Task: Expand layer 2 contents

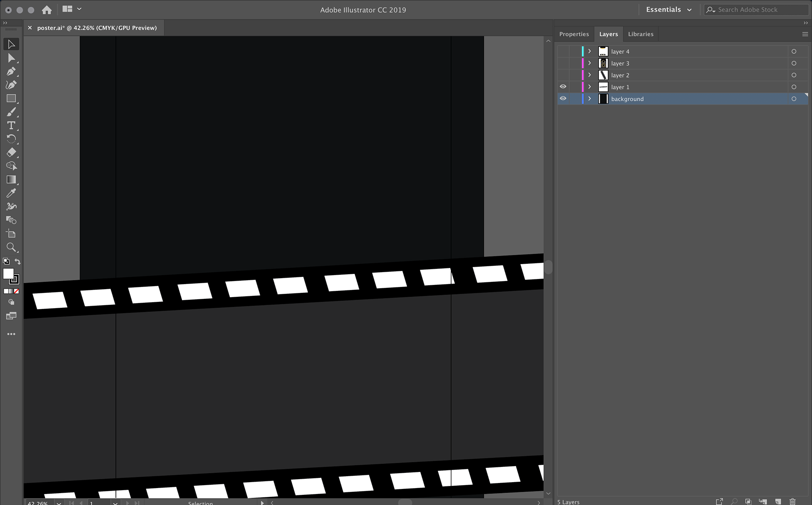Action: (x=590, y=75)
